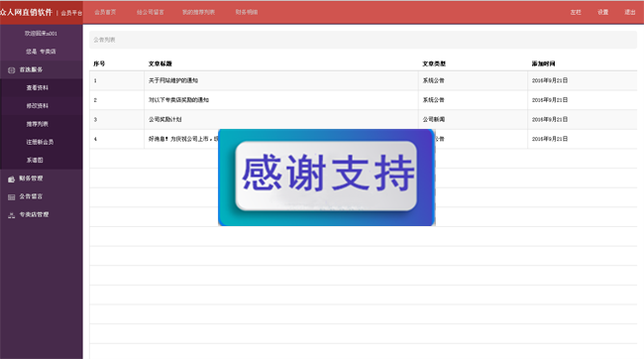Select 修改资料 in the sidebar submenu
The width and height of the screenshot is (644, 359).
[x=38, y=106]
